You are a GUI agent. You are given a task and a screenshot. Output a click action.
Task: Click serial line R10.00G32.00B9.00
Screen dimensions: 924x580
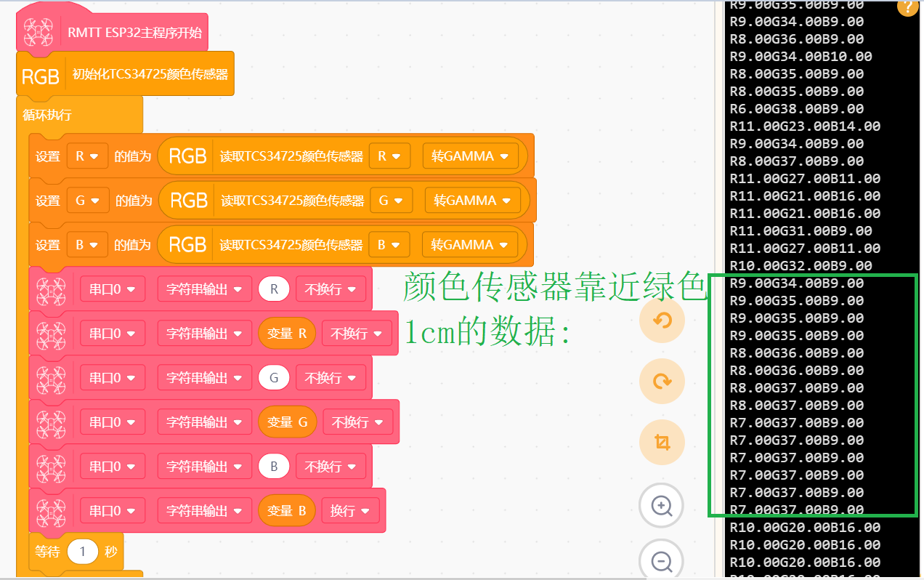pyautogui.click(x=801, y=266)
